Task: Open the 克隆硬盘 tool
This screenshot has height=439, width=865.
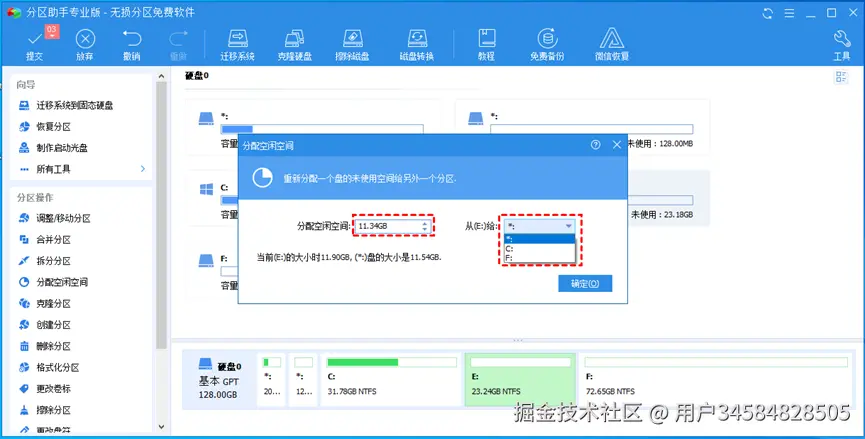Action: pyautogui.click(x=295, y=44)
